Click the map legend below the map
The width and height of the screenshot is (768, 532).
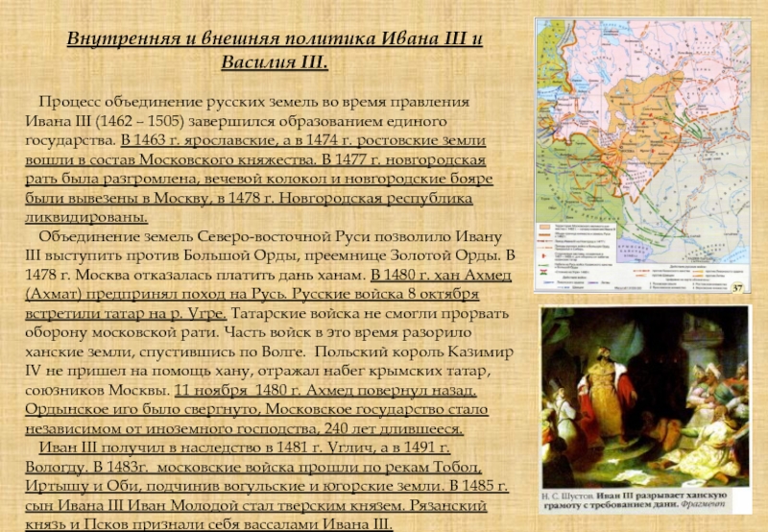tap(642, 257)
